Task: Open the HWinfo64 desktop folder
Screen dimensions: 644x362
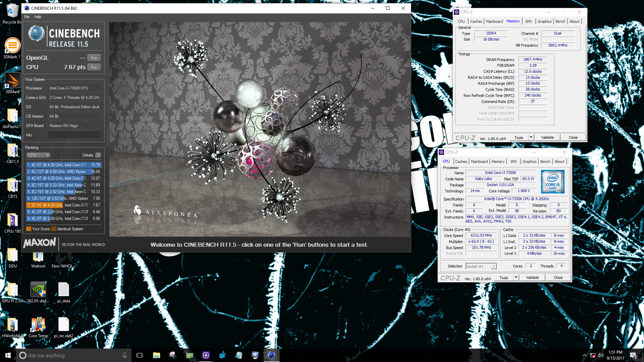Action: [x=12, y=327]
